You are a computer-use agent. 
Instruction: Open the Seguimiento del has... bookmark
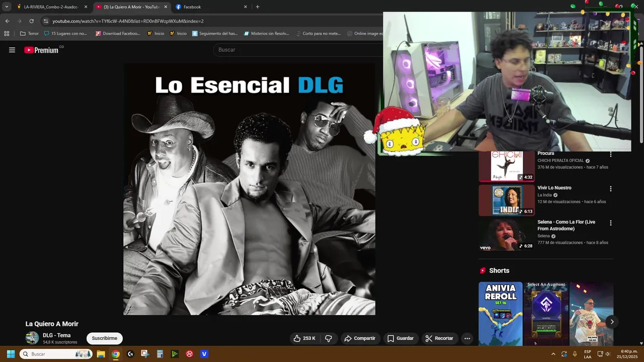[215, 34]
